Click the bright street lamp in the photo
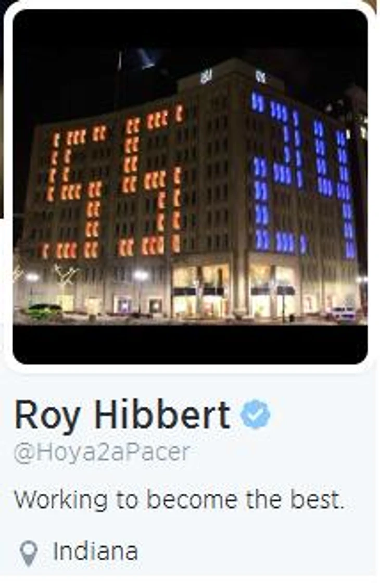 point(141,276)
